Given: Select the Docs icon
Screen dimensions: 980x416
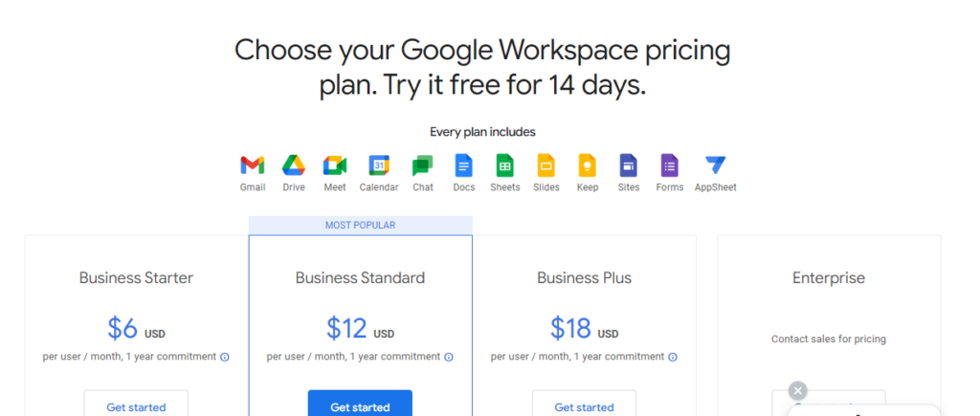Looking at the screenshot, I should pyautogui.click(x=464, y=165).
